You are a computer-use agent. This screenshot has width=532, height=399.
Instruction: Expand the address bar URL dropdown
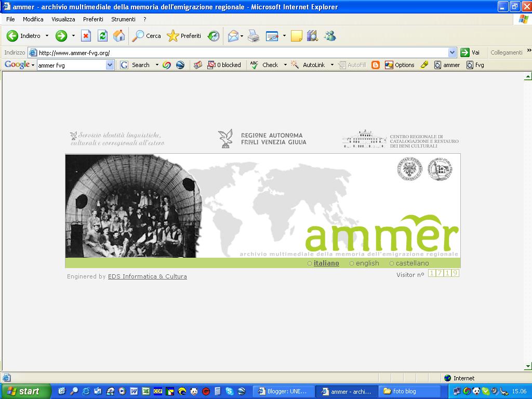(x=452, y=52)
